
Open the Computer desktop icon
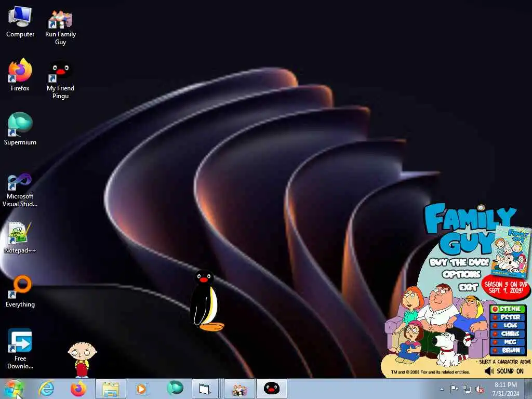pos(20,22)
